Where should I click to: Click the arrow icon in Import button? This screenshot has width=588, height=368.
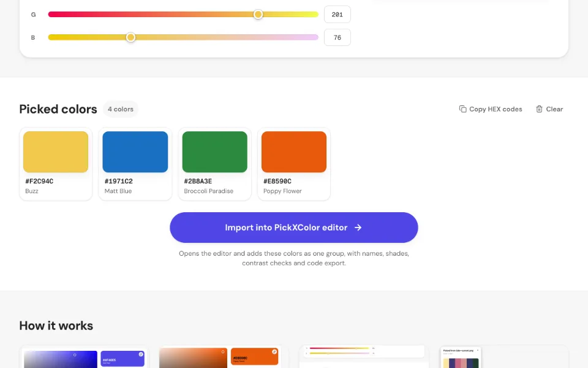tap(358, 228)
